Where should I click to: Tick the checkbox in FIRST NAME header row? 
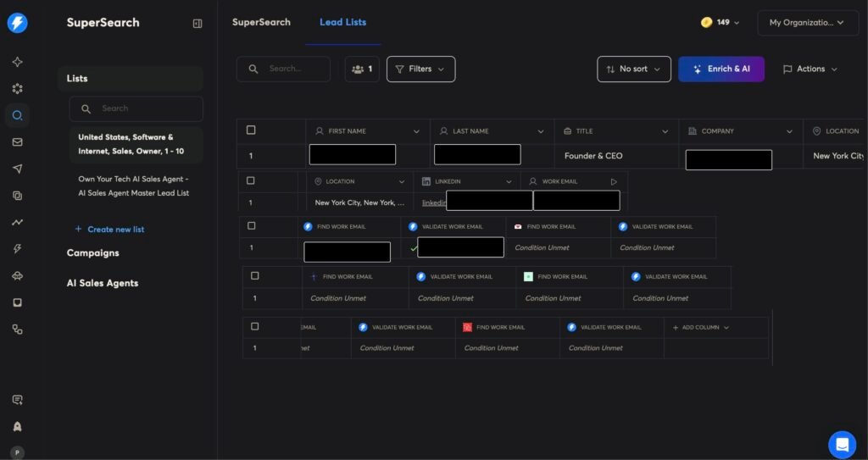[251, 130]
